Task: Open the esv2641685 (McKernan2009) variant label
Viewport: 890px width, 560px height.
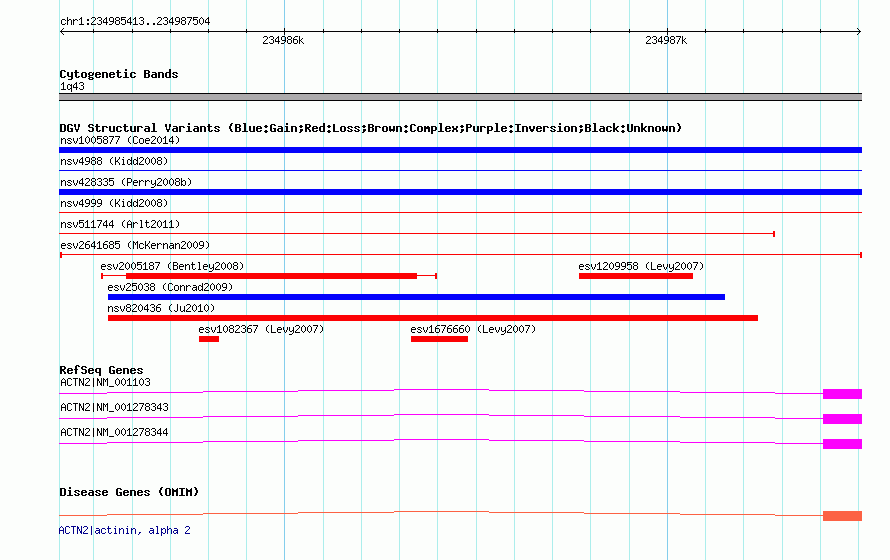Action: click(135, 245)
